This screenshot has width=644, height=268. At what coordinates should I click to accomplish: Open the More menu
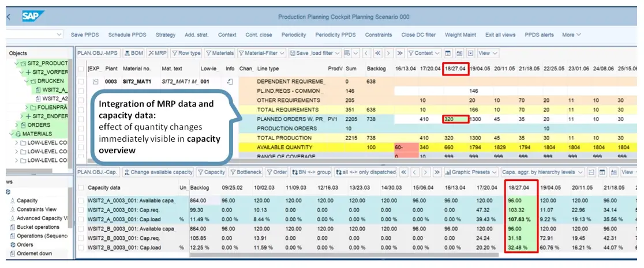pyautogui.click(x=572, y=35)
